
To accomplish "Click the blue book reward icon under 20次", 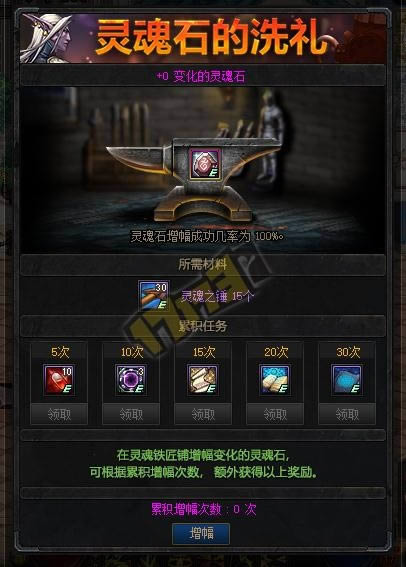I will click(275, 380).
